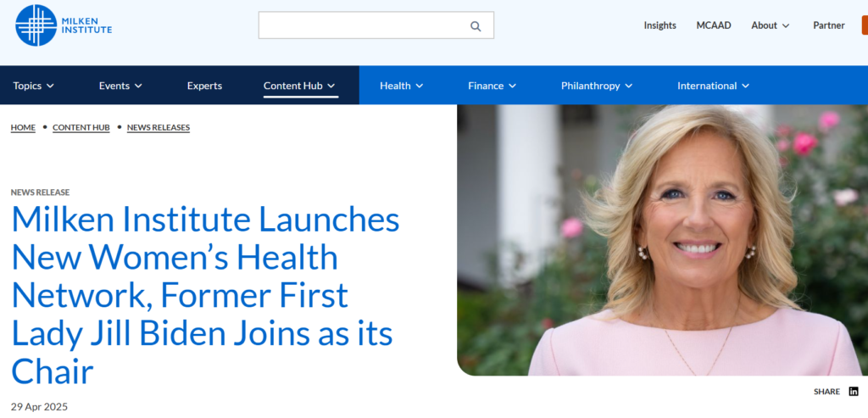Click the magnifying glass search icon
Image resolution: width=868 pixels, height=418 pixels.
(x=476, y=26)
